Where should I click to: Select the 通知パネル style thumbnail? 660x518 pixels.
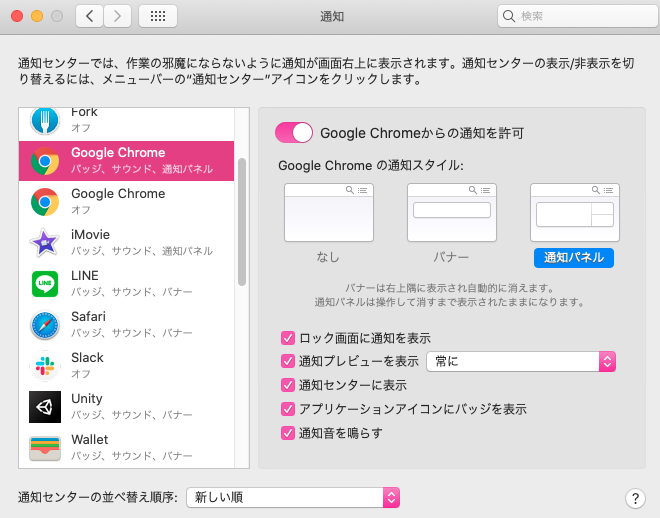point(575,213)
